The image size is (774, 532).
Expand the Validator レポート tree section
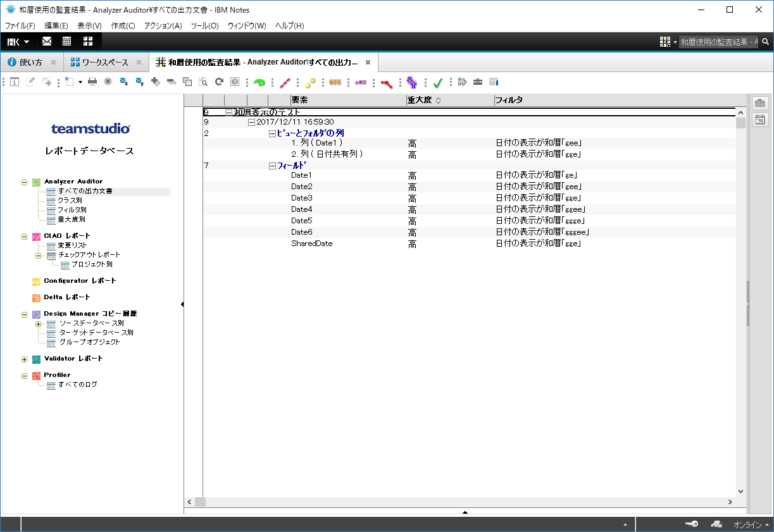click(x=25, y=359)
